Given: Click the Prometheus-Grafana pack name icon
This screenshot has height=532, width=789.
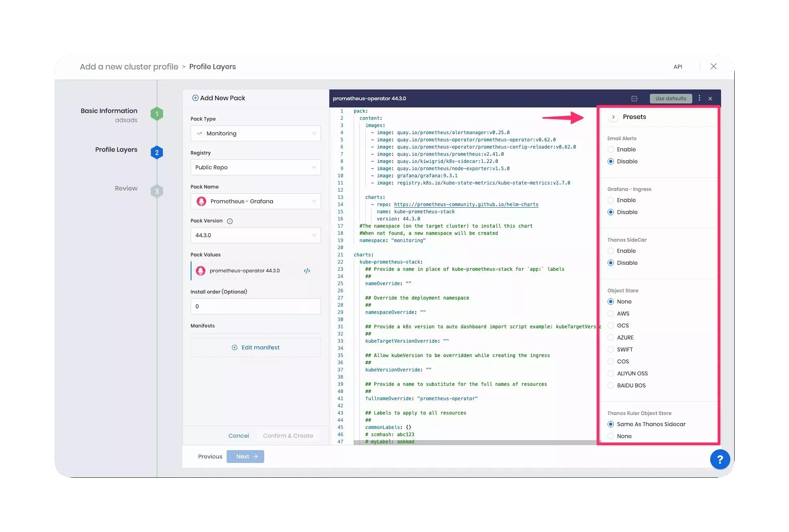Looking at the screenshot, I should point(201,200).
